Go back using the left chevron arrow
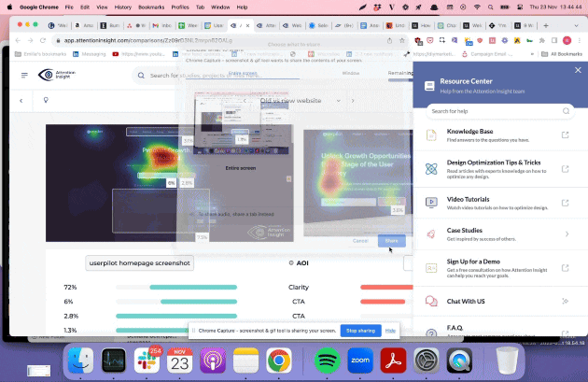Viewport: 588px width, 382px height. pos(21,100)
